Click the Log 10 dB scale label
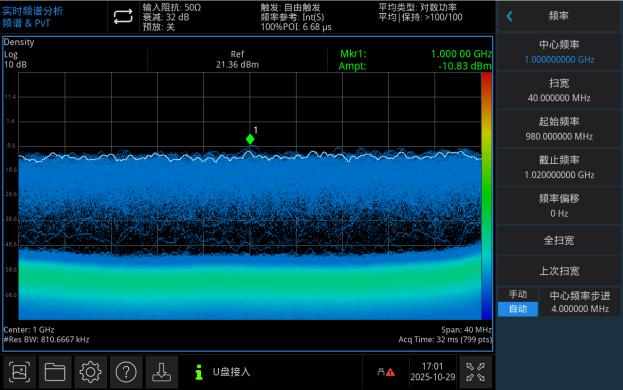 coord(15,60)
